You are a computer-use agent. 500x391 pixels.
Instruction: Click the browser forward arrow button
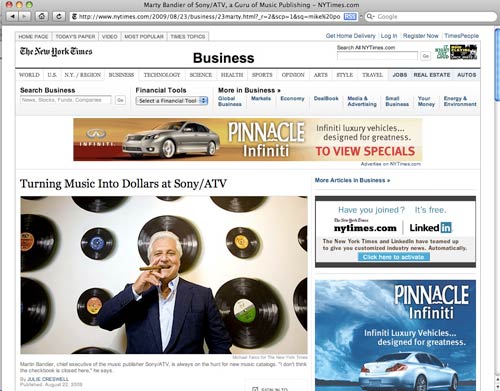coord(24,16)
